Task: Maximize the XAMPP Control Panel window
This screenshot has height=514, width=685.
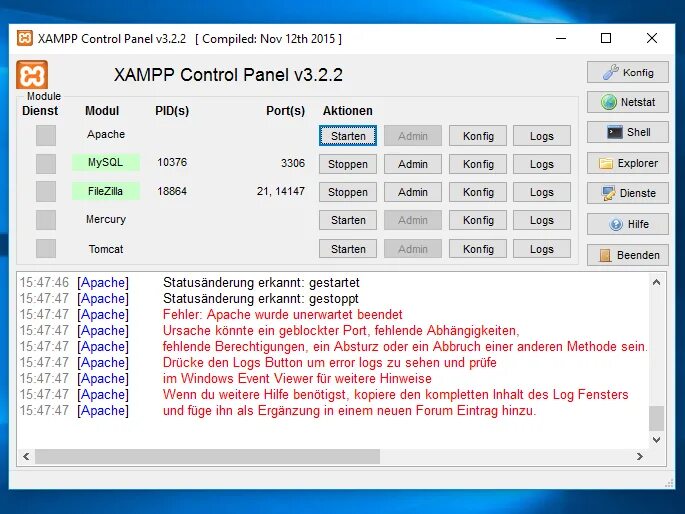Action: [606, 38]
